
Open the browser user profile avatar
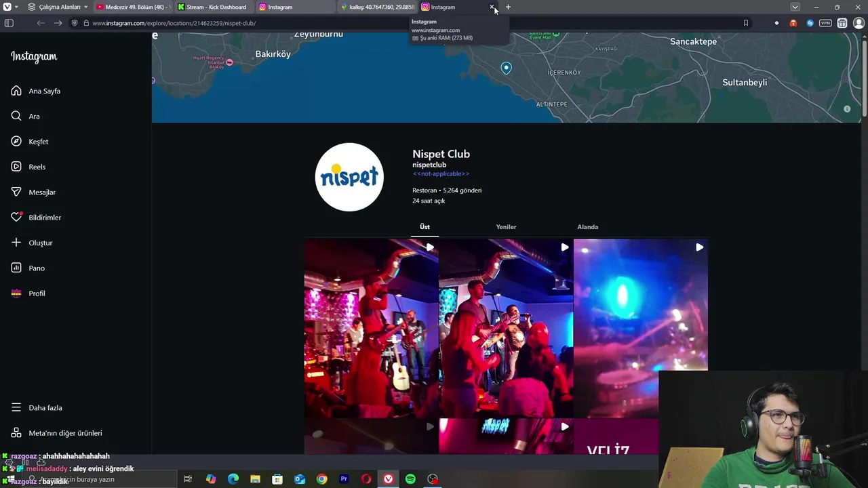pos(859,23)
